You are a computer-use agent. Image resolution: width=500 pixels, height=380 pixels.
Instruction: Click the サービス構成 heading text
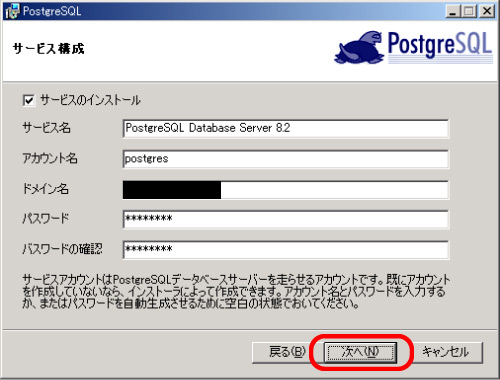click(x=49, y=49)
